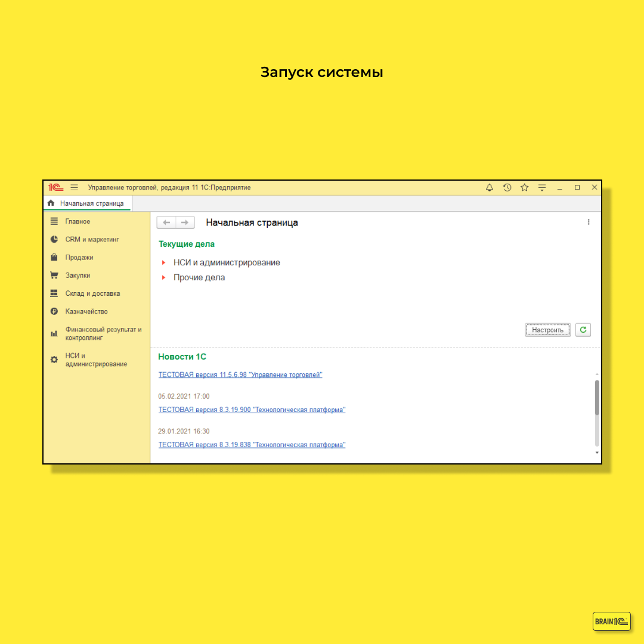Click the page title Начальная страница

point(252,222)
